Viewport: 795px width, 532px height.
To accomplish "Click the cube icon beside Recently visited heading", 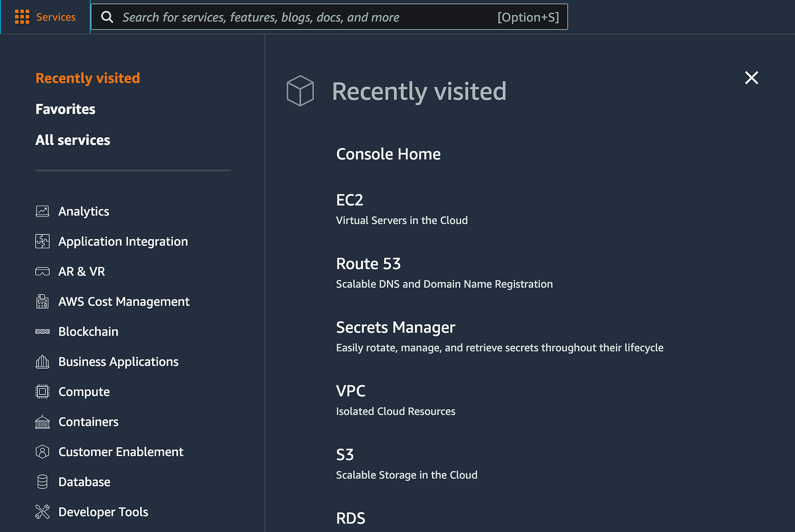I will [300, 91].
